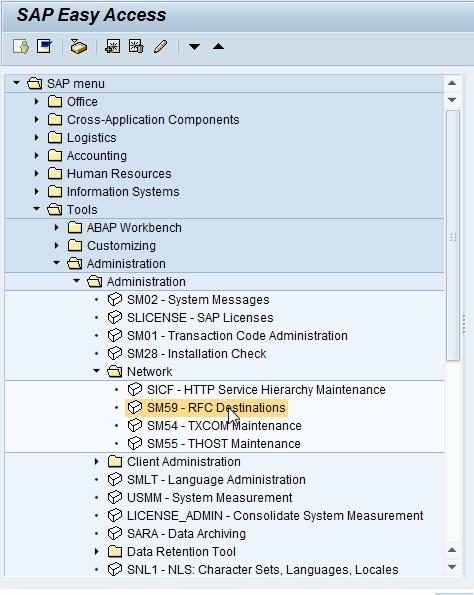Expand the ABAP Workbench node
Screen dimensions: 474x595
[x=57, y=228]
